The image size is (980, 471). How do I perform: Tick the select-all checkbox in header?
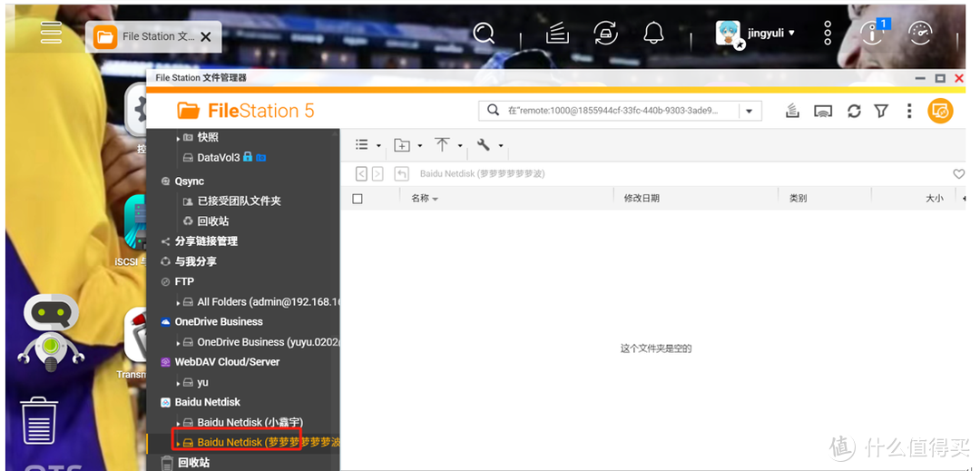pos(358,199)
